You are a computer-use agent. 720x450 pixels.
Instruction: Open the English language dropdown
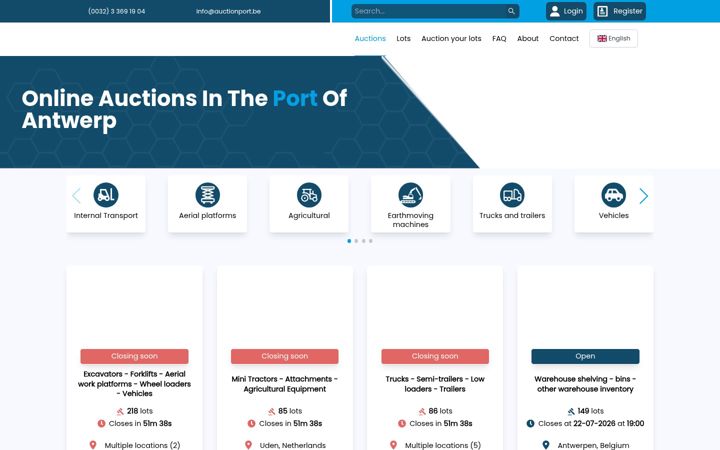tap(613, 39)
